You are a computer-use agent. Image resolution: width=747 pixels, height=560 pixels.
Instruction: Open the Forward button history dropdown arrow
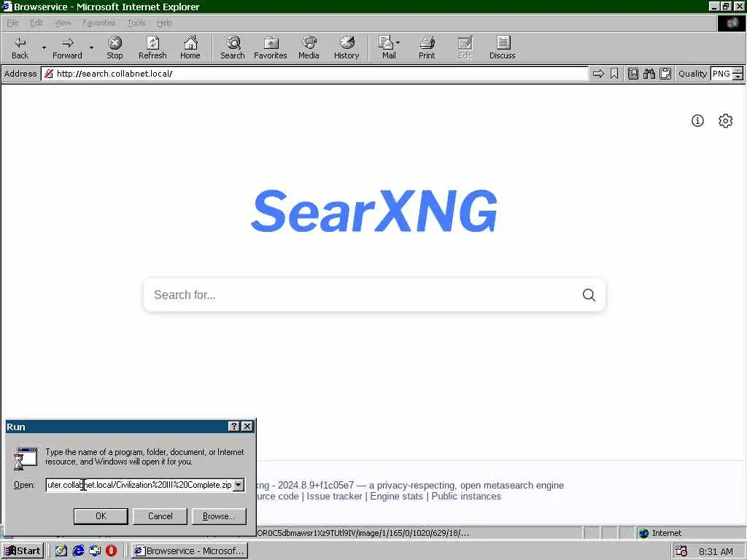click(x=91, y=47)
